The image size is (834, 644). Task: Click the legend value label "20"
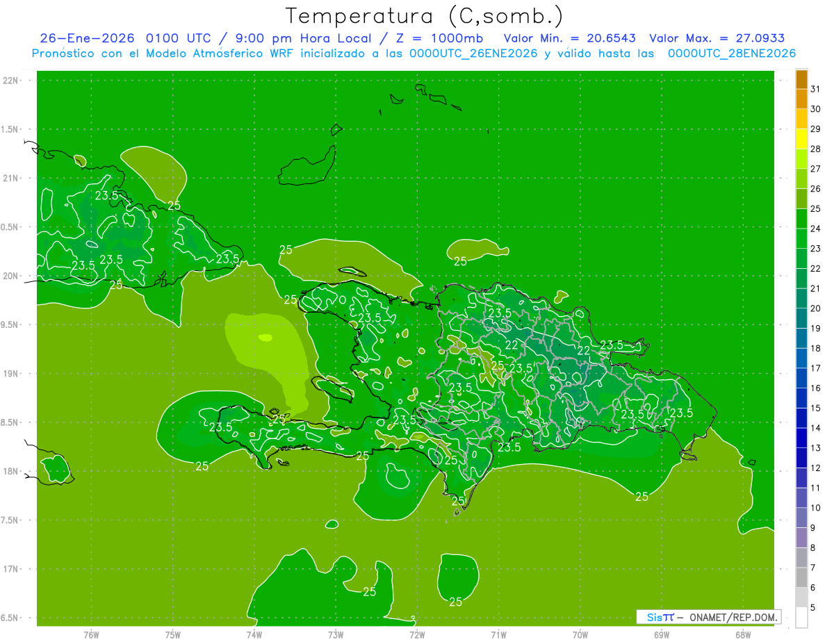click(x=815, y=308)
